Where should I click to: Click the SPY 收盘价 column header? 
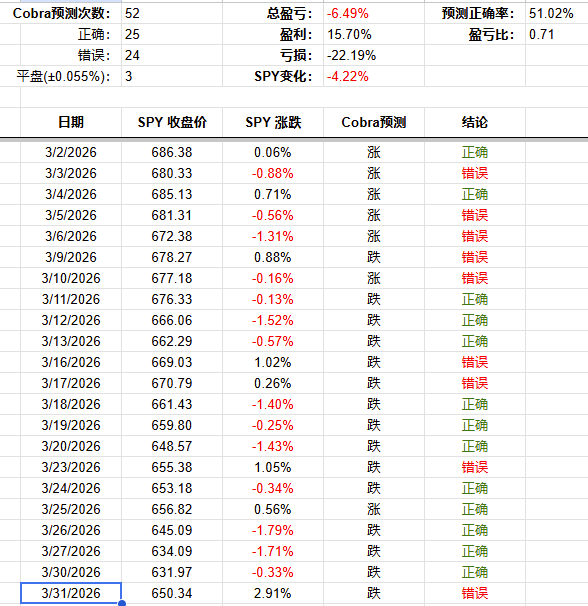click(x=172, y=122)
